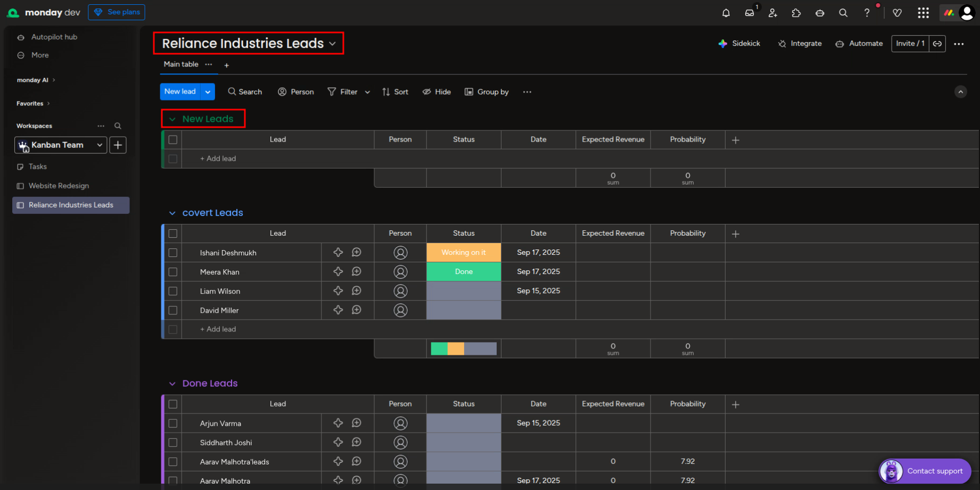Select all leads in covert Leads group
Viewport: 980px width, 490px height.
173,234
